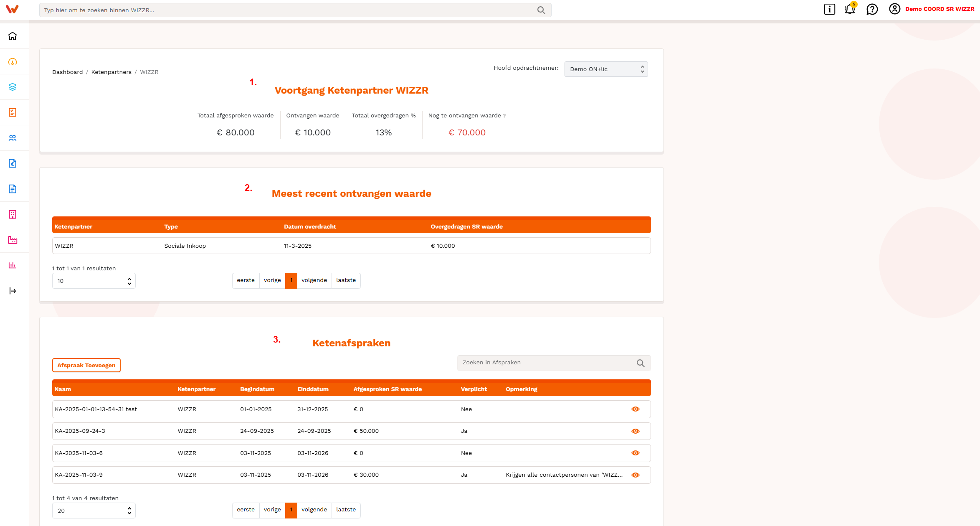Viewport: 980px width, 526px height.
Task: Click vorige in the Ketenafspraken pagination
Action: 272,510
